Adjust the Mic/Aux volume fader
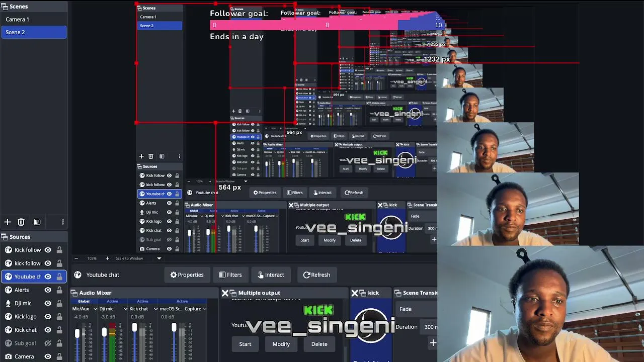 coord(77,333)
